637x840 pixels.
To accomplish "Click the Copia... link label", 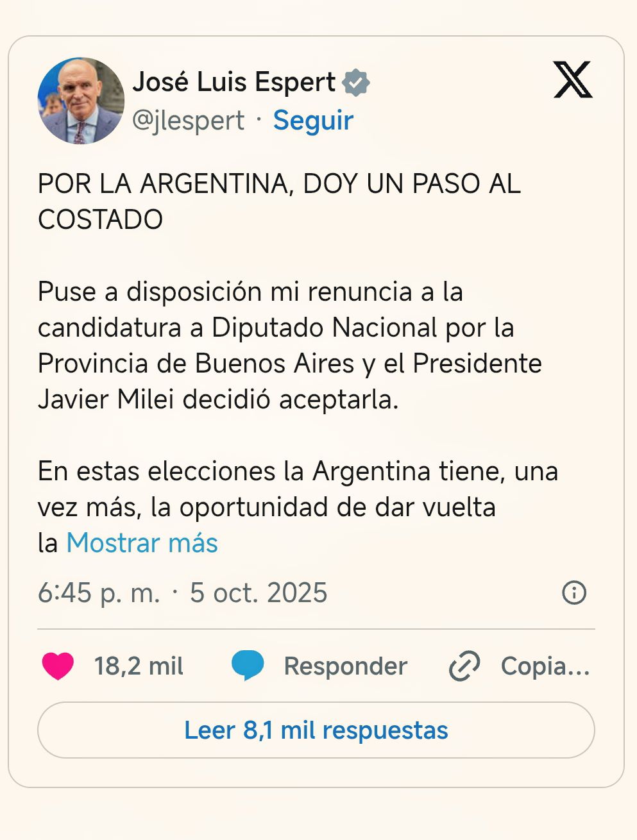I will (x=545, y=666).
